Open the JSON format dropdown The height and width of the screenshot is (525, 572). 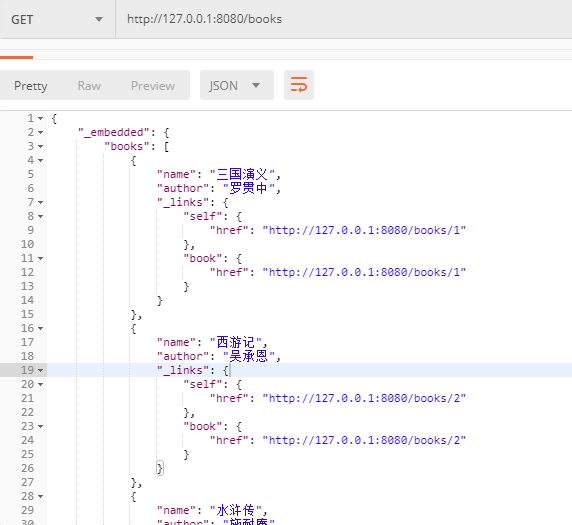[237, 85]
